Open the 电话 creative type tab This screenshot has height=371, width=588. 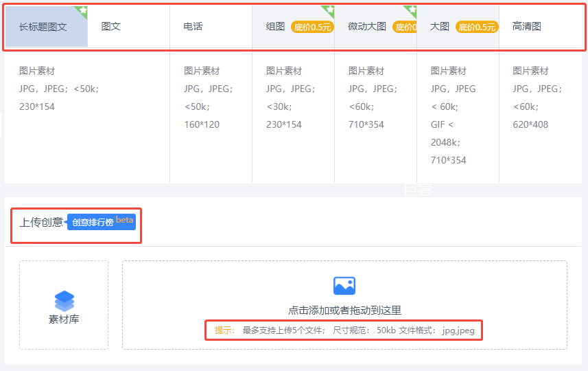click(193, 27)
